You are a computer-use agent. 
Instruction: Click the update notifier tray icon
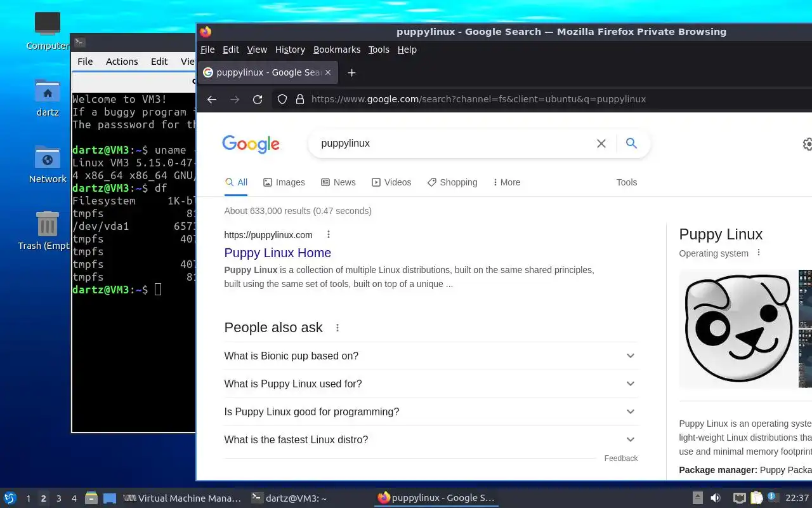[773, 497]
